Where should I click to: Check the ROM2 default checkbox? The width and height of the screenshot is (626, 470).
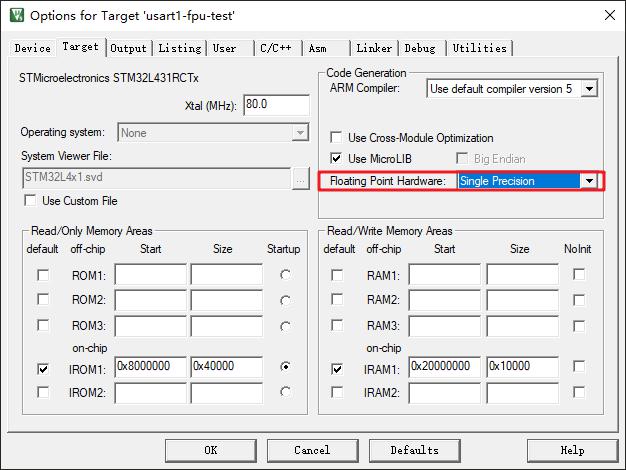click(x=43, y=299)
